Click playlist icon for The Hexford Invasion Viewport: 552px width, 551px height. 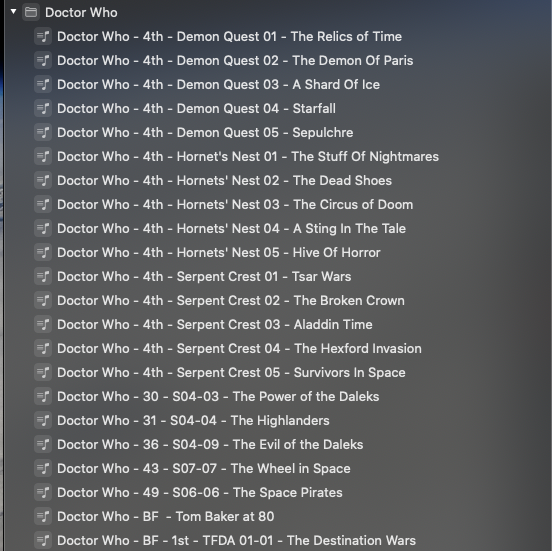pyautogui.click(x=43, y=349)
